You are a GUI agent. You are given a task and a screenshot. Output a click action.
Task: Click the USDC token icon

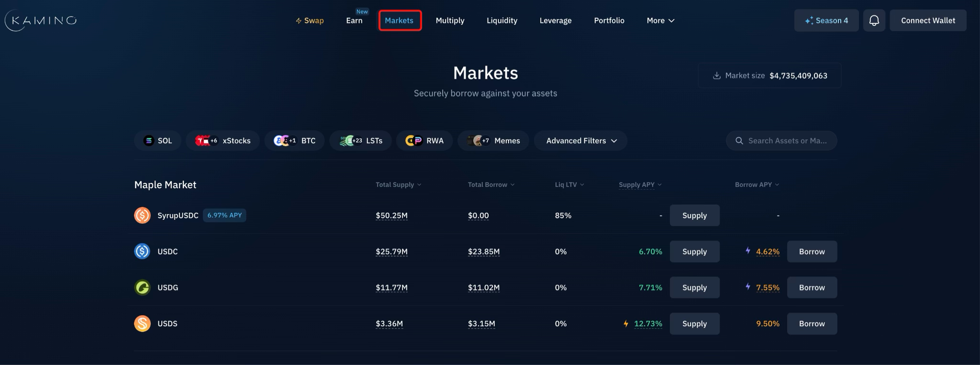click(x=142, y=252)
